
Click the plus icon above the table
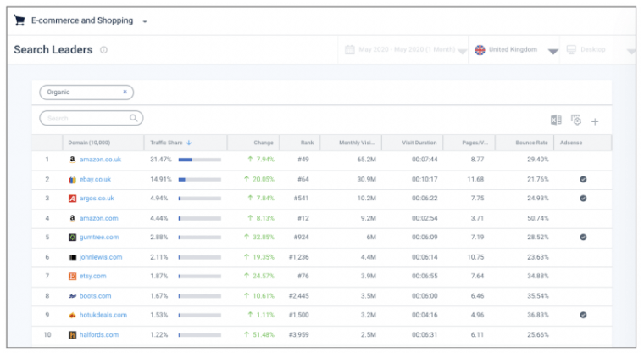click(x=595, y=121)
